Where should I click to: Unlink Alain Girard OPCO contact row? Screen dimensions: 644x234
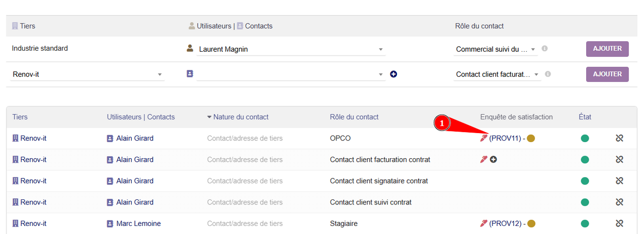coord(619,138)
